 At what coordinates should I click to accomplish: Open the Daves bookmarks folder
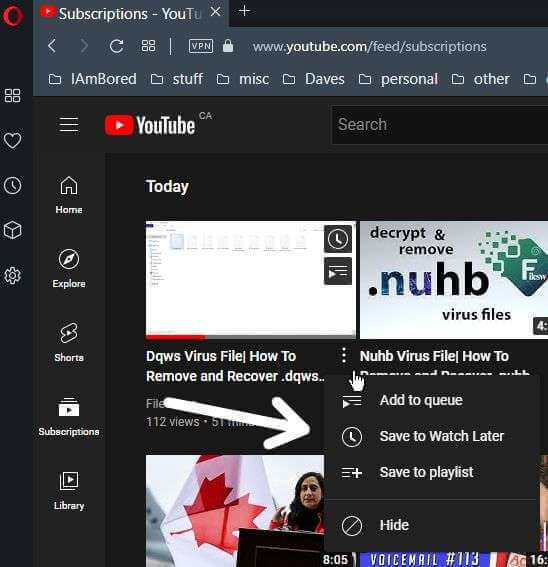[313, 79]
